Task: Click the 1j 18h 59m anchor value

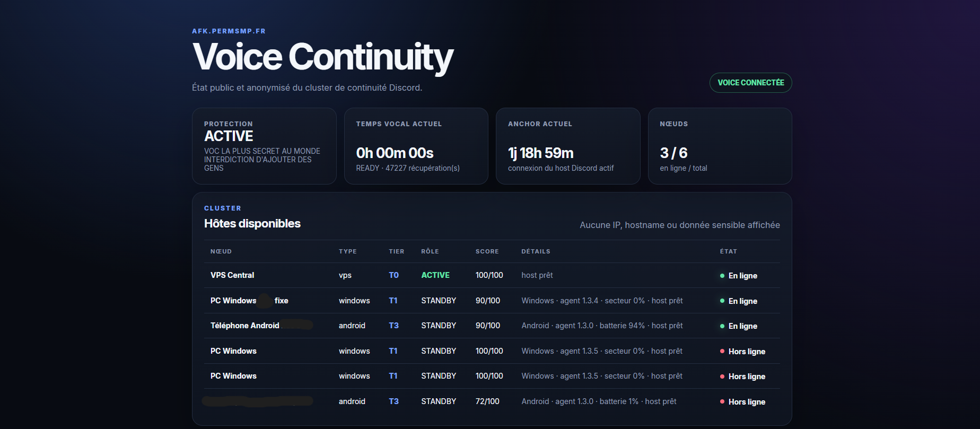Action: [x=540, y=153]
